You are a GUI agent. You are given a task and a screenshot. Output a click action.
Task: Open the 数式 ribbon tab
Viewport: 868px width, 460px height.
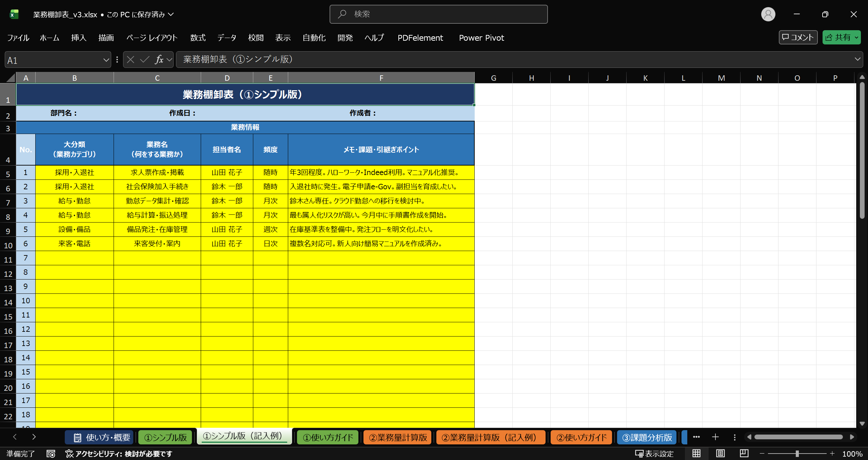(198, 38)
